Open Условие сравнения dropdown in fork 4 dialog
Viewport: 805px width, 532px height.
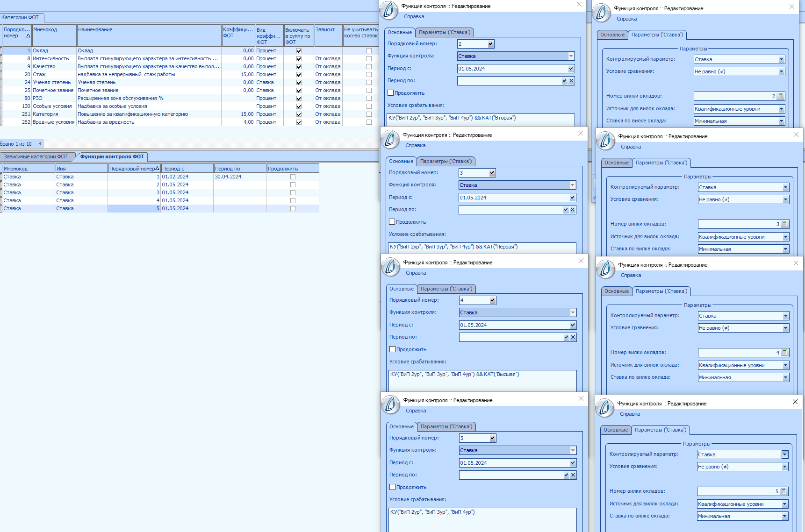786,328
